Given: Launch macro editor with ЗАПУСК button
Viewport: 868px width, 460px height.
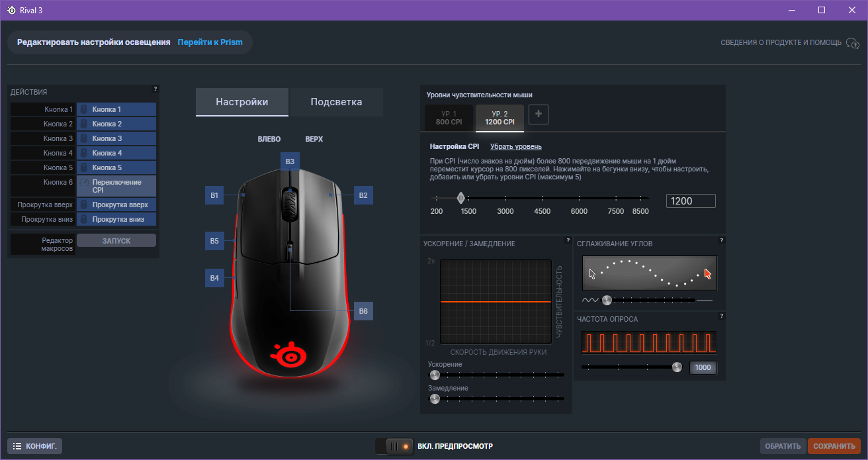Looking at the screenshot, I should click(x=116, y=241).
